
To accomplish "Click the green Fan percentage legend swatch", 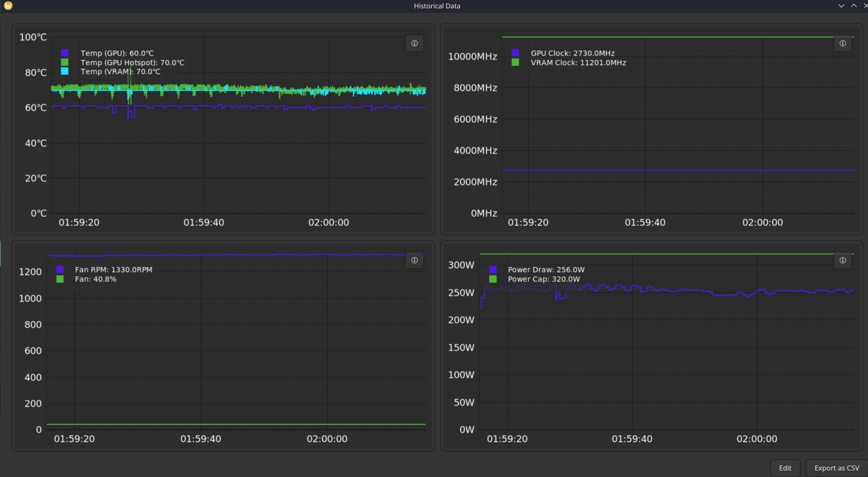I will click(x=60, y=279).
